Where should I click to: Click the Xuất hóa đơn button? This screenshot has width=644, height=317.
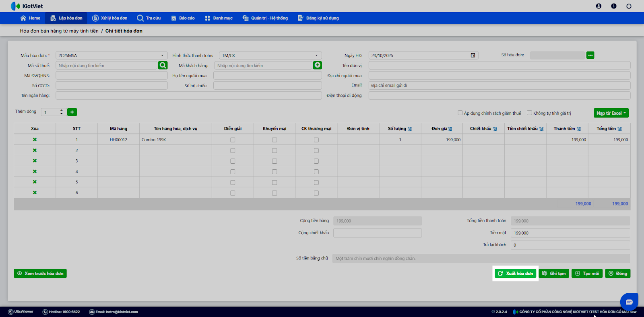515,274
